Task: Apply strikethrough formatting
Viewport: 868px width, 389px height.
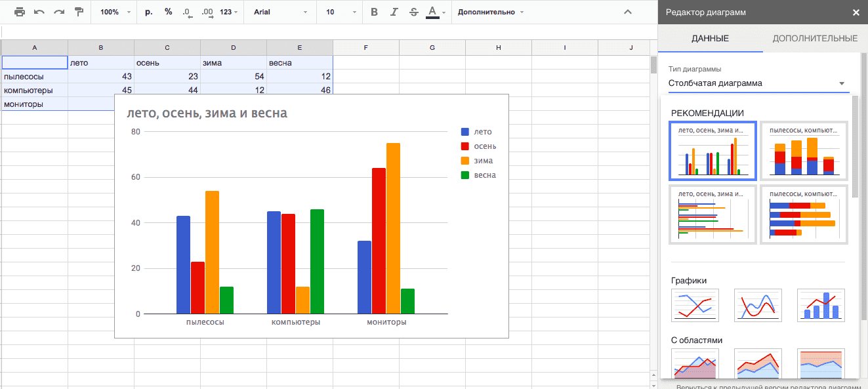Action: [x=413, y=12]
